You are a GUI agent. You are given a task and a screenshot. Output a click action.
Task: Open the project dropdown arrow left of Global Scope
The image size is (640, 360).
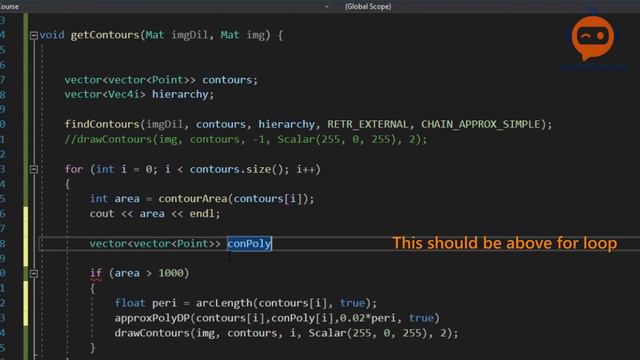click(x=327, y=6)
